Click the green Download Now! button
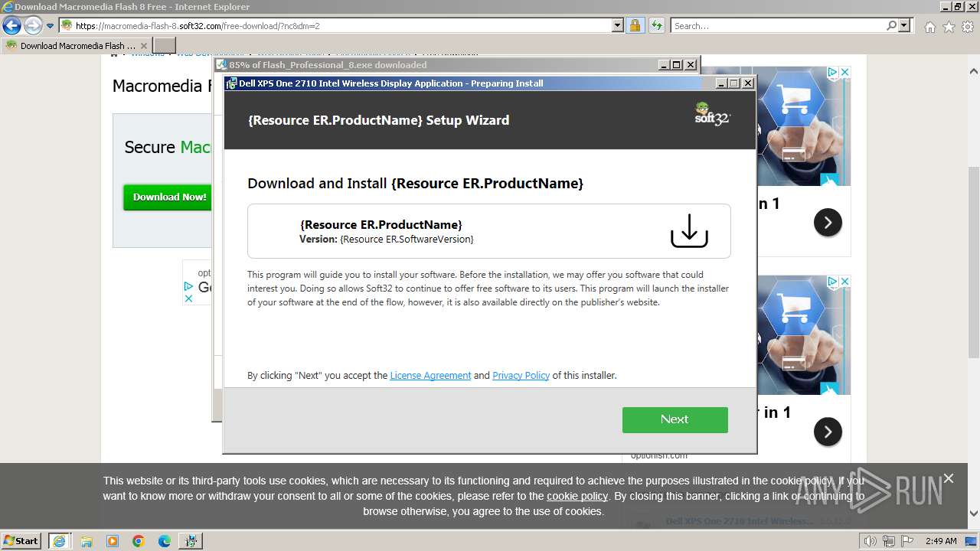Viewport: 980px width, 551px height. pos(169,197)
